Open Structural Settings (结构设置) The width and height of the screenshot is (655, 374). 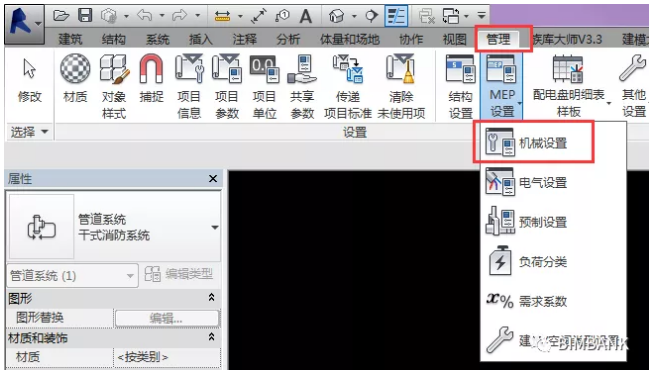click(460, 87)
